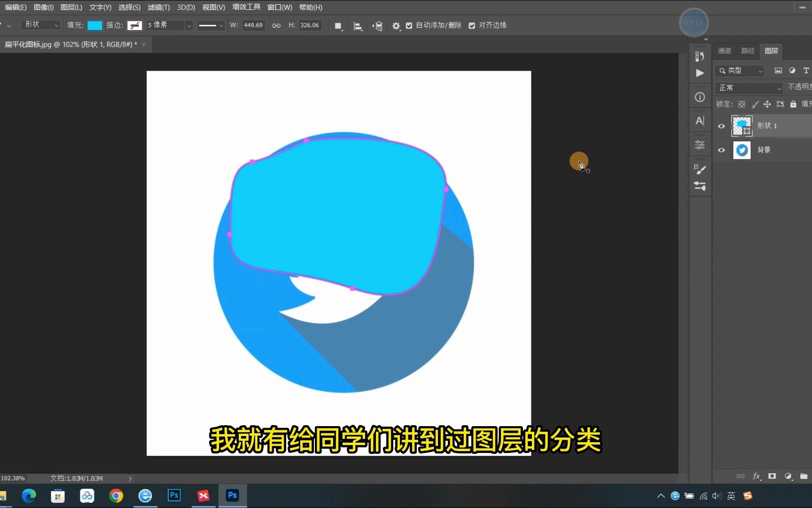
Task: Toggle lock position
Action: (x=767, y=104)
